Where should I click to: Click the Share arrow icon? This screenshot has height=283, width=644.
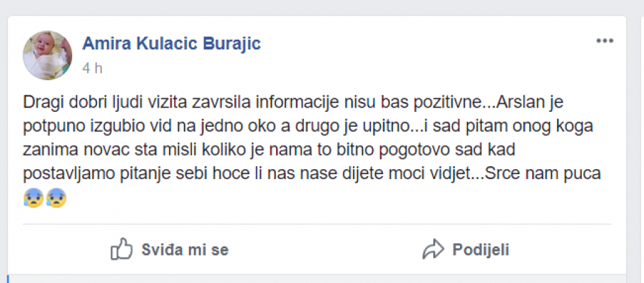(x=432, y=249)
